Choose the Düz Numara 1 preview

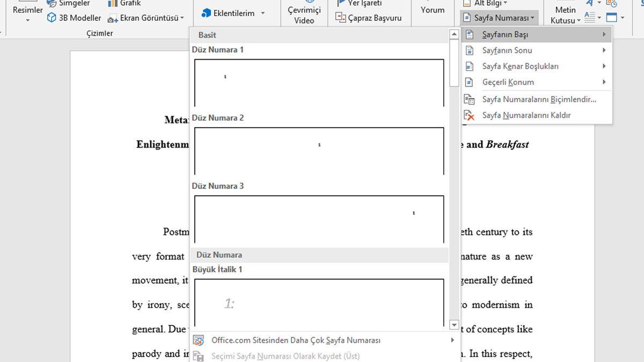coord(319,83)
